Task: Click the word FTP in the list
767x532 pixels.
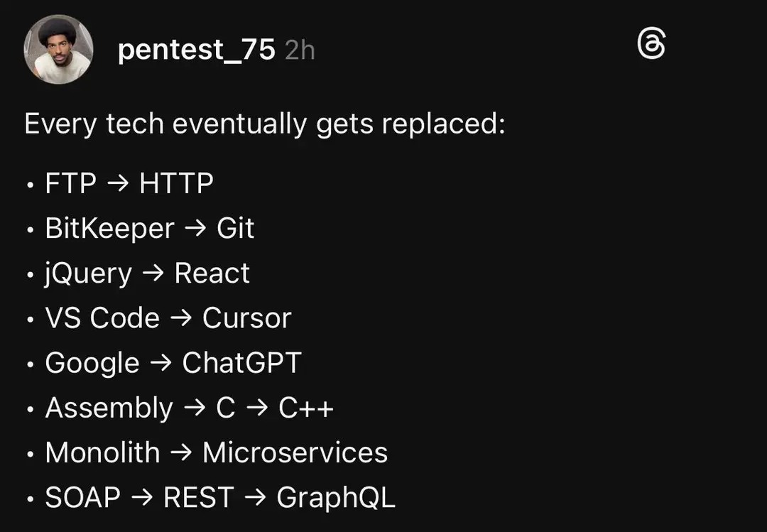Action: (70, 183)
